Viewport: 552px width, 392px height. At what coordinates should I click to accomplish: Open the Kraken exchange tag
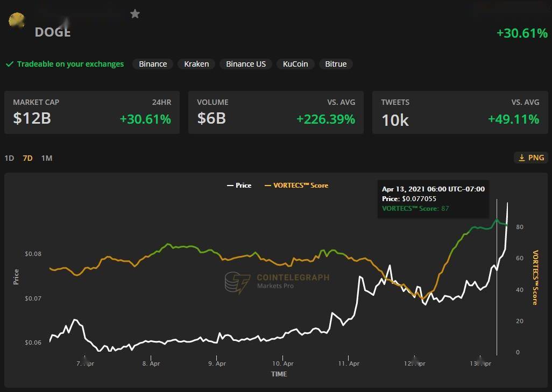(196, 64)
